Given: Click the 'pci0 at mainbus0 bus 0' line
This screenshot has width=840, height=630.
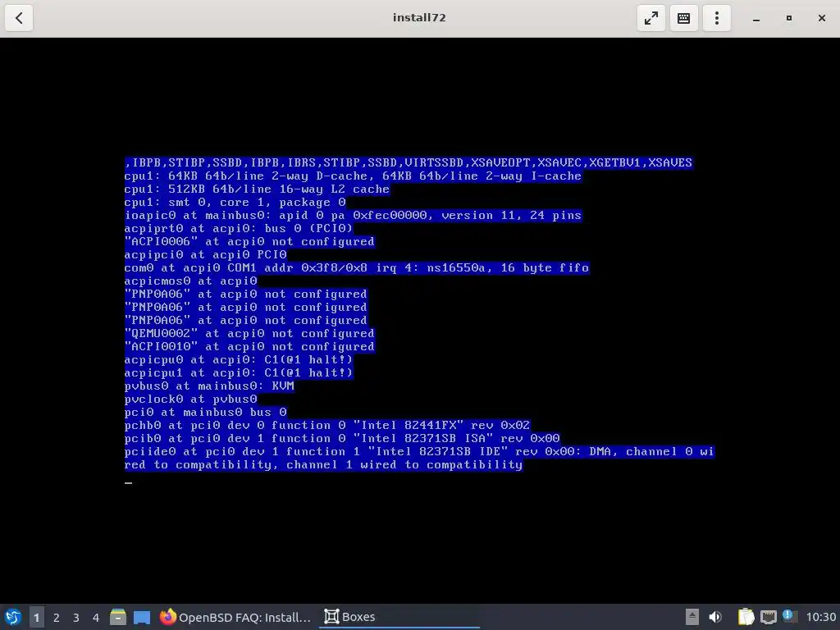Looking at the screenshot, I should tap(205, 412).
